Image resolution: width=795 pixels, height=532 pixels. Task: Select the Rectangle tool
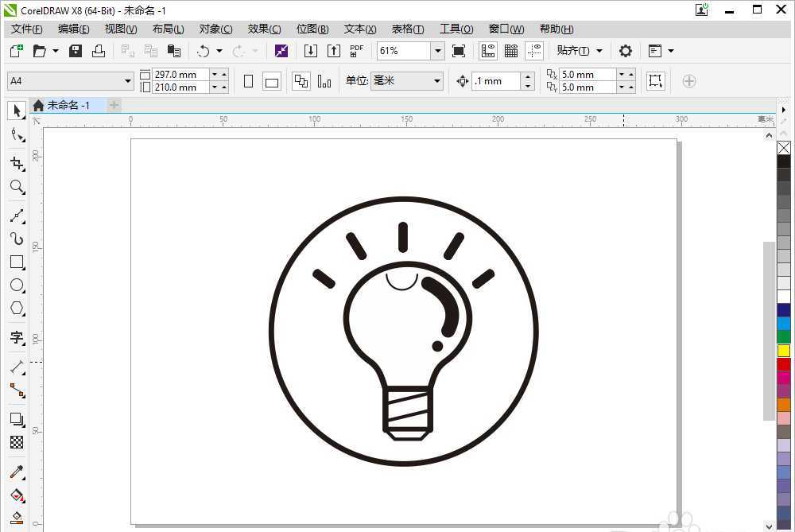pyautogui.click(x=17, y=262)
